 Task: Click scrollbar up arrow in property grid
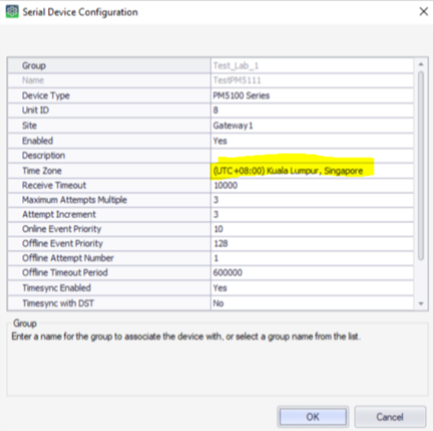pos(421,64)
